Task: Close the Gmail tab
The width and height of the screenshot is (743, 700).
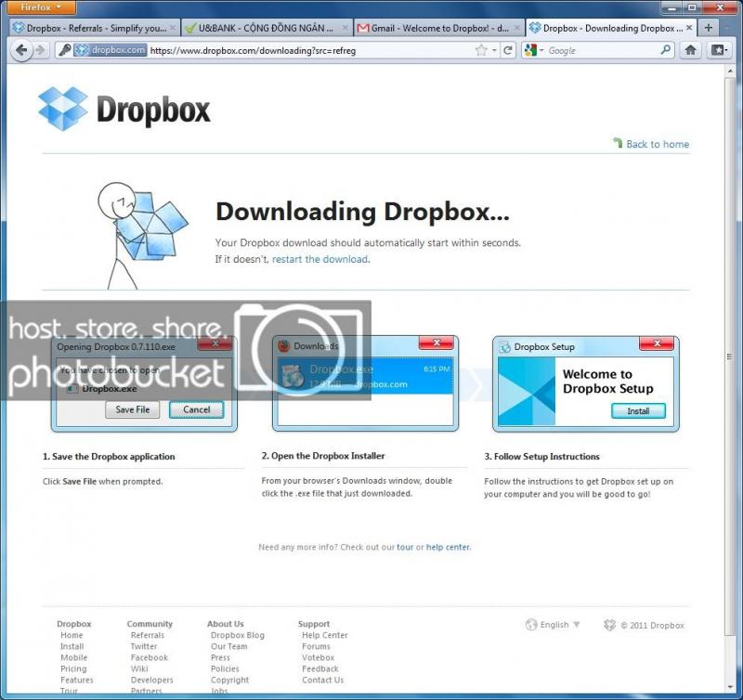Action: pos(516,29)
